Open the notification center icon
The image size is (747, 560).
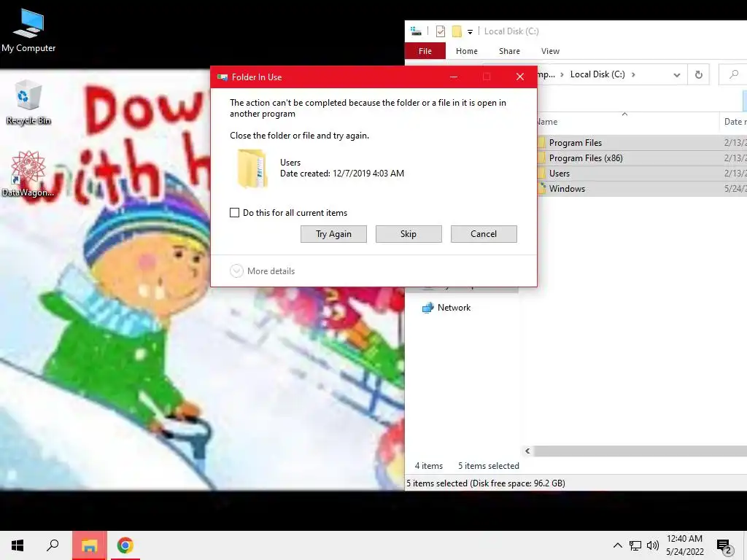click(724, 547)
